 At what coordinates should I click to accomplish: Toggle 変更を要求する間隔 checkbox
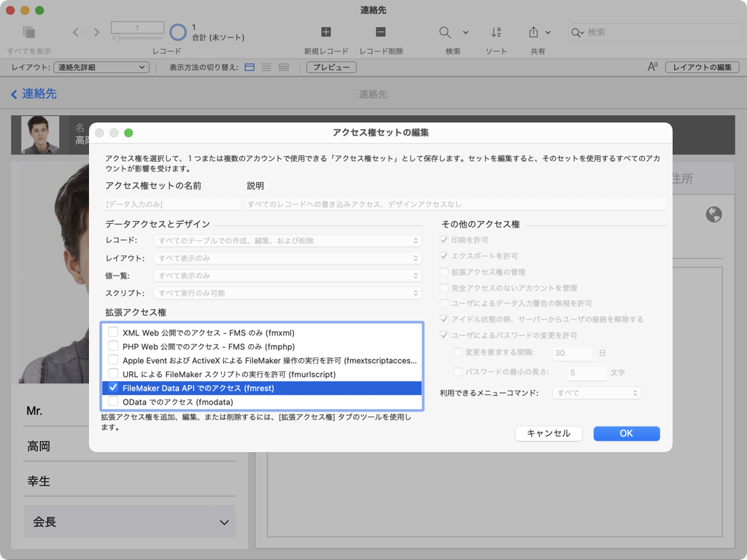458,352
